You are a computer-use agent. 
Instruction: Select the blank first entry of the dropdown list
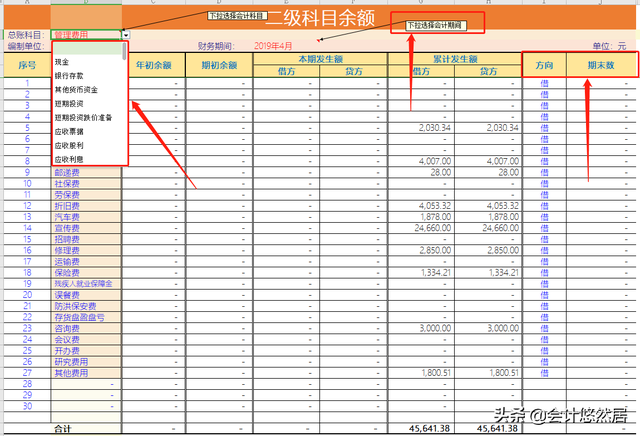[87, 49]
